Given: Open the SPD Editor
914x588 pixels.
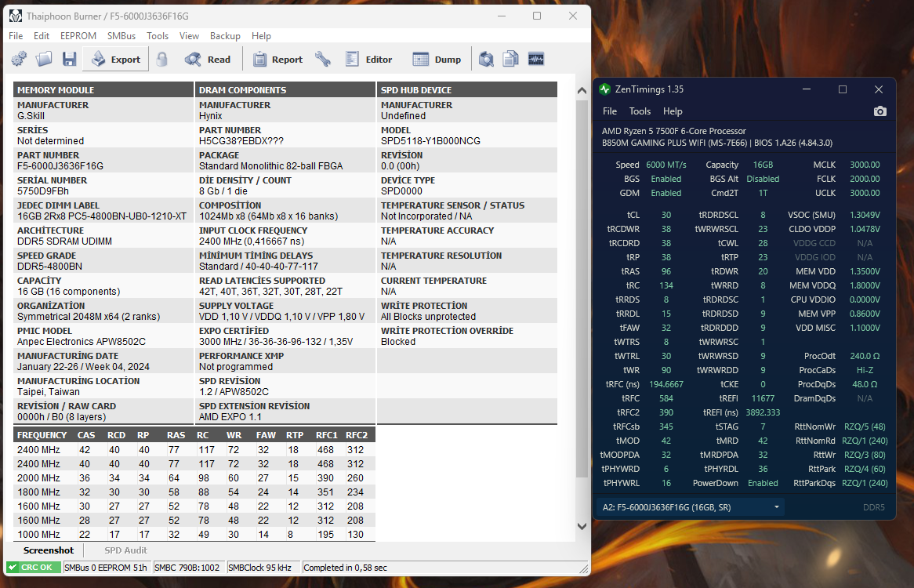Looking at the screenshot, I should point(368,59).
